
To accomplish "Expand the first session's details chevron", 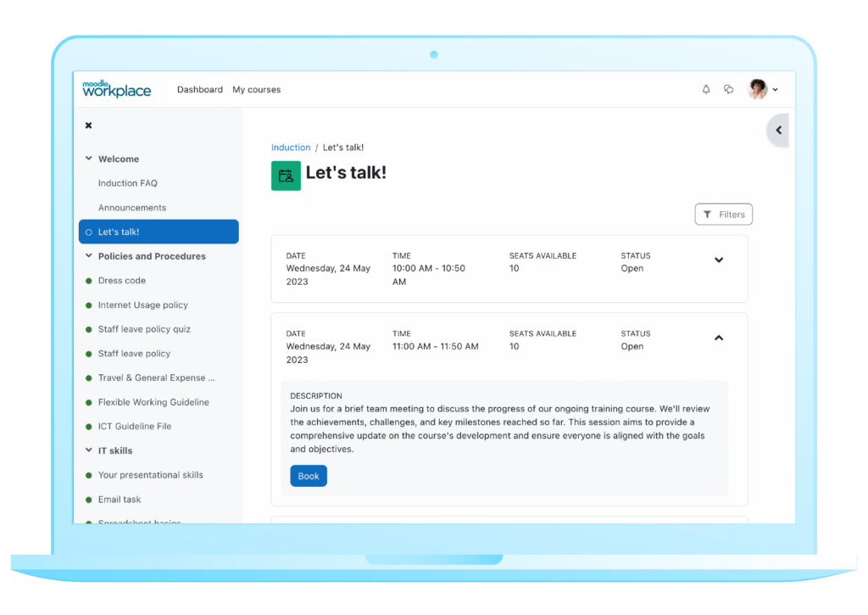I will [x=719, y=260].
